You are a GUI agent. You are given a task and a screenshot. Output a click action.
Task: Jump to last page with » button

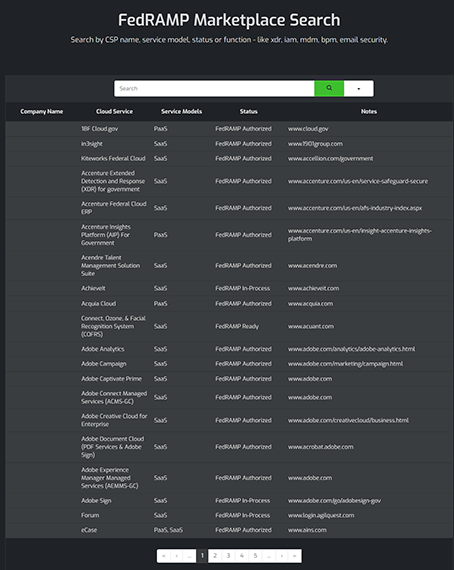tap(294, 555)
